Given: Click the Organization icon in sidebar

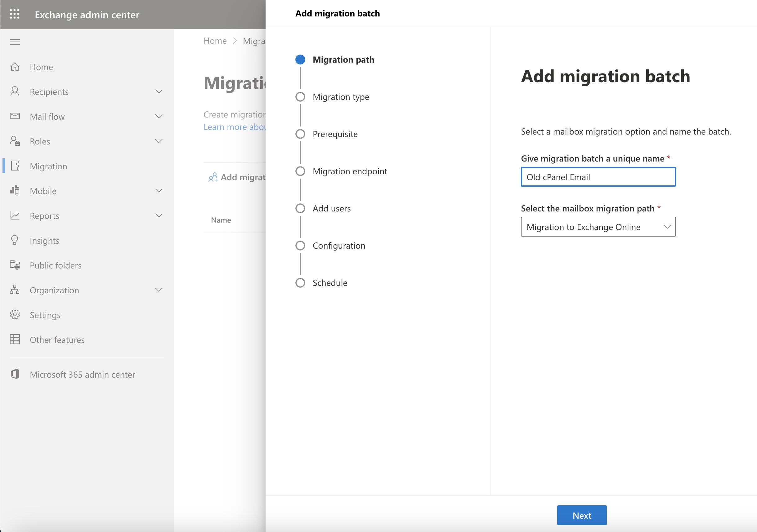Looking at the screenshot, I should (15, 290).
